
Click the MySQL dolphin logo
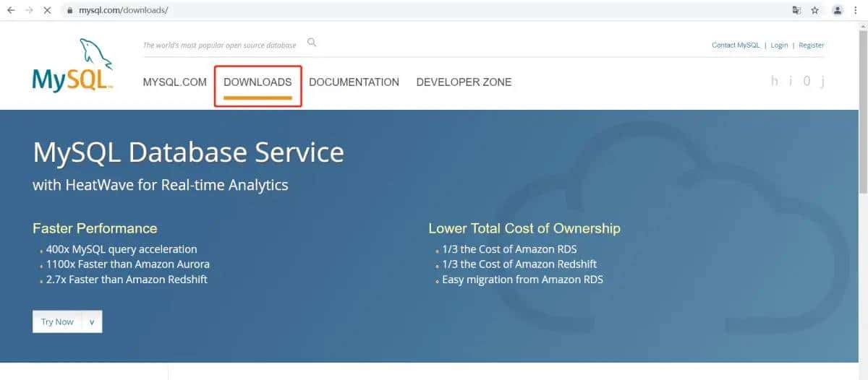coord(72,65)
